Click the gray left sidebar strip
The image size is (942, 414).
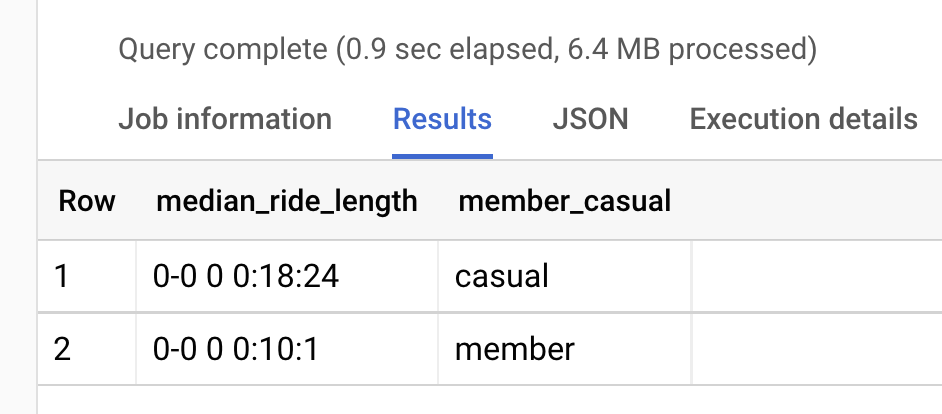coord(18,207)
